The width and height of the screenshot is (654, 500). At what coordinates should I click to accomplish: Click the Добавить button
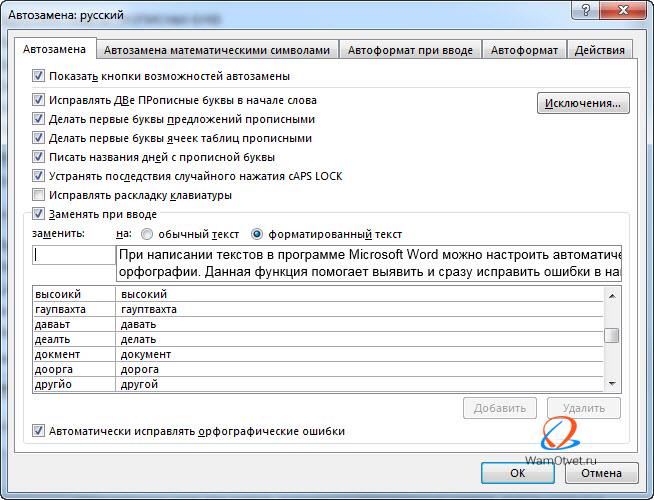point(500,408)
